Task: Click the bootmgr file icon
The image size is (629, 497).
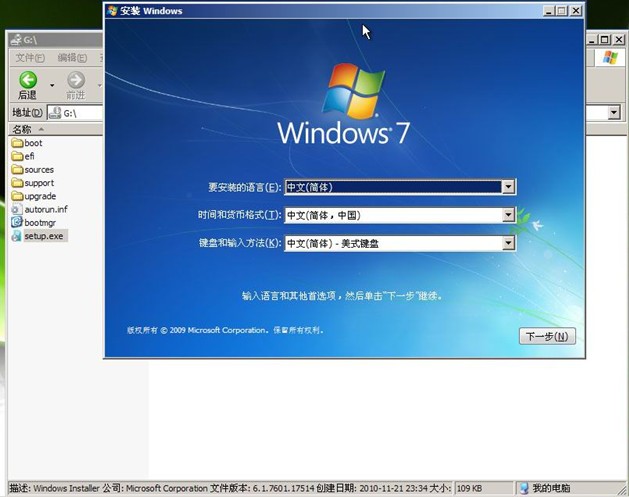Action: (x=17, y=222)
